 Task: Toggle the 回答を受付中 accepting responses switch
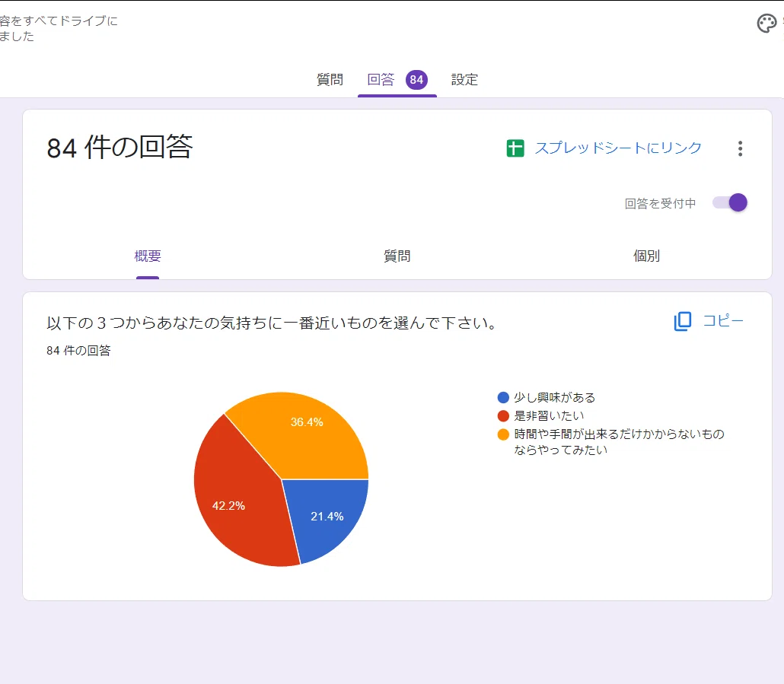[x=730, y=203]
